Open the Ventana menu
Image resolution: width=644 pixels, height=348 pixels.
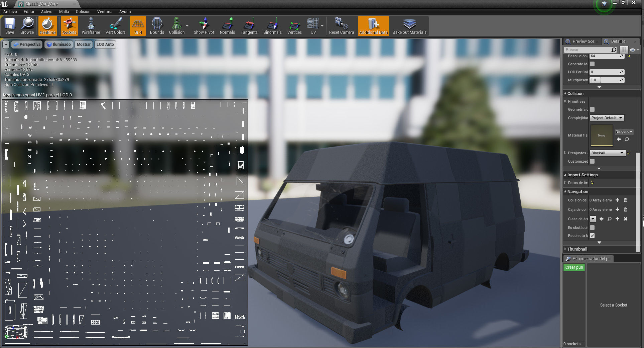click(x=105, y=11)
